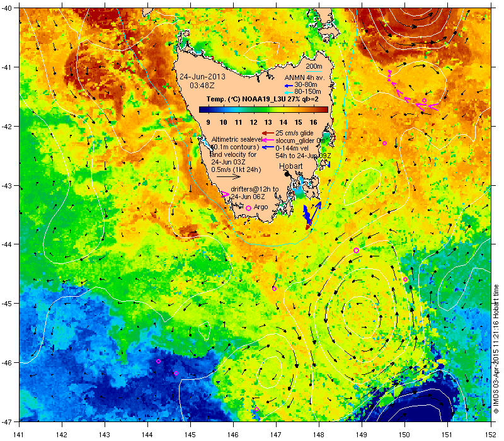Click the '200m' legend label

pos(314,67)
